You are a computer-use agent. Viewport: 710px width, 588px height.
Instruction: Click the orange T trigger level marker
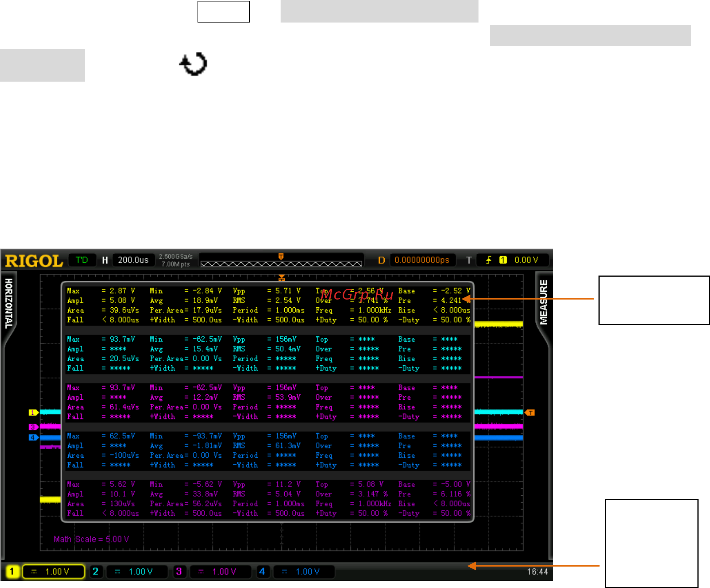[x=530, y=413]
